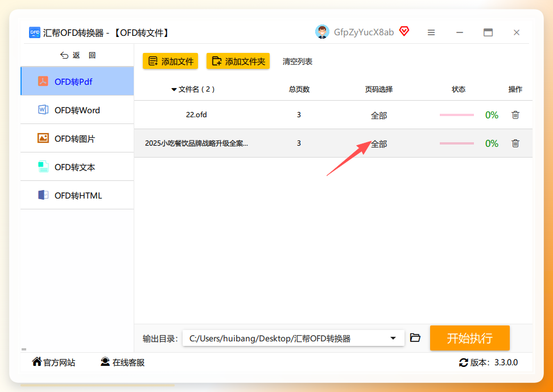Click the PDF icon in sidebar

point(43,81)
